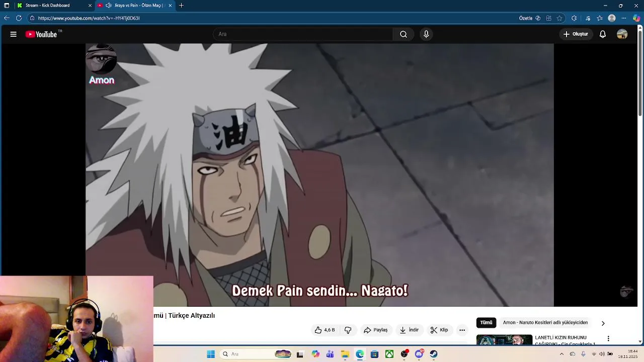
Task: Click the YouTube search magnifier button
Action: click(x=404, y=34)
